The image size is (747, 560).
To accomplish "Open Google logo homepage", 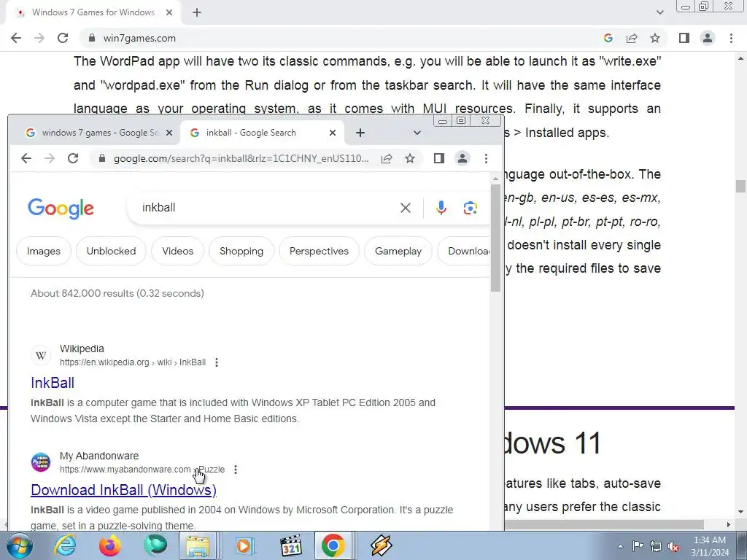I will pyautogui.click(x=61, y=209).
